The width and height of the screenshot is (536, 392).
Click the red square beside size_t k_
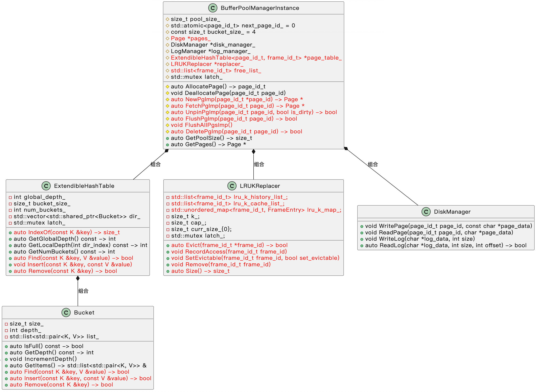[x=168, y=217]
